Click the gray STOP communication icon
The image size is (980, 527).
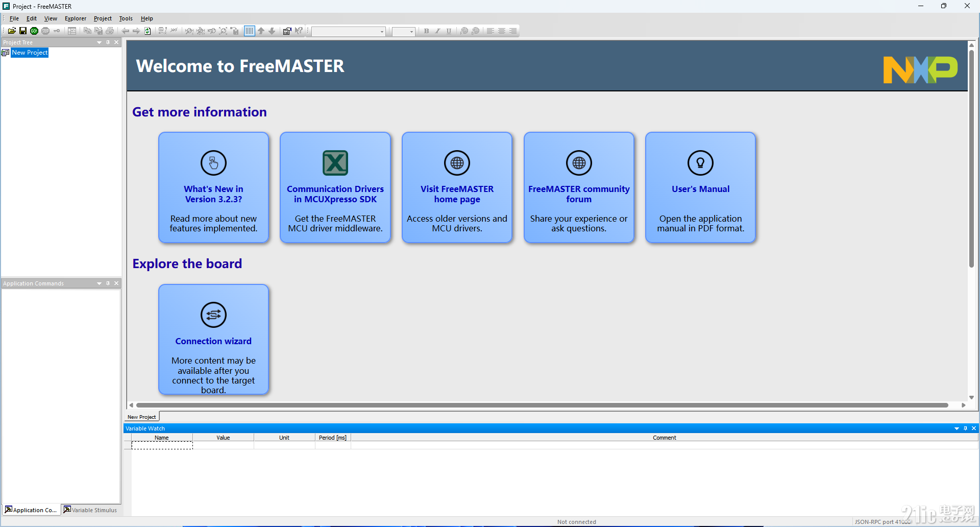tap(45, 31)
